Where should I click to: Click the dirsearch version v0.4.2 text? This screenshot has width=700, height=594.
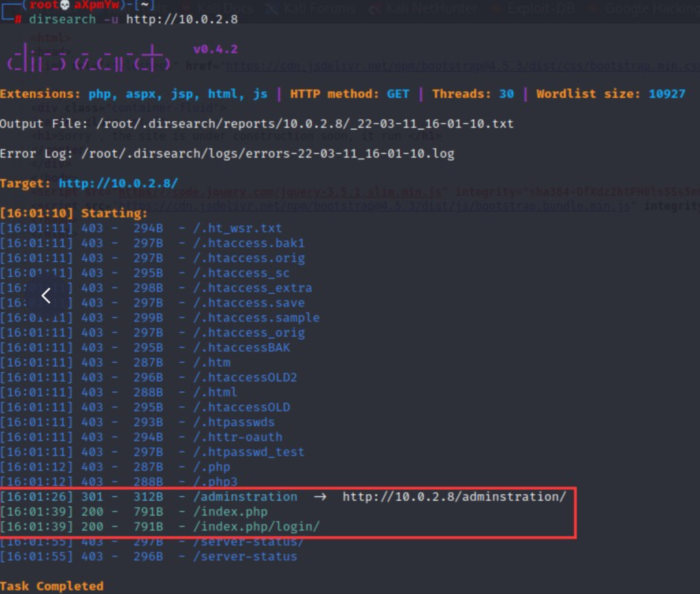pos(215,49)
